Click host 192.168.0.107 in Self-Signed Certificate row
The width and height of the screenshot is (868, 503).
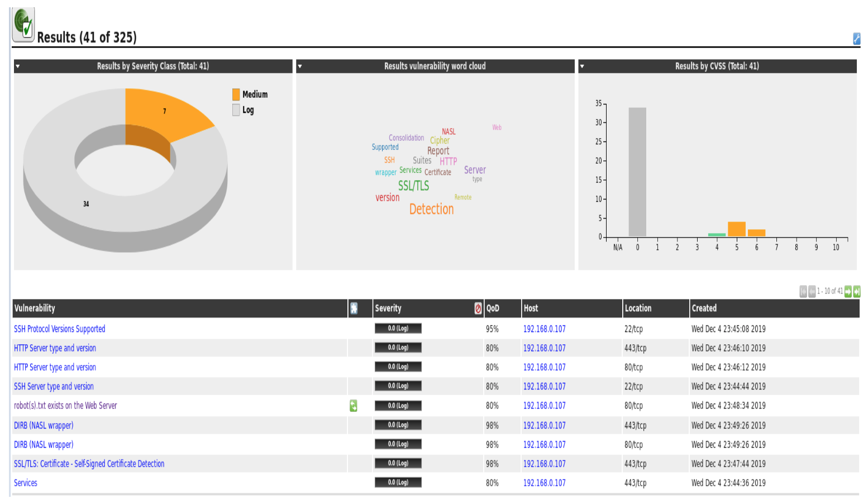pyautogui.click(x=544, y=463)
